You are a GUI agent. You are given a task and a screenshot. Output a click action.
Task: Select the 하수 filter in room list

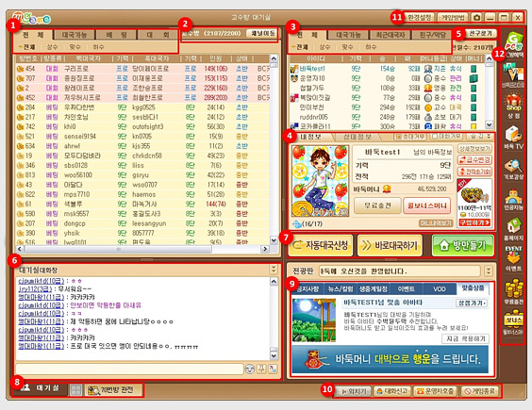coord(98,47)
